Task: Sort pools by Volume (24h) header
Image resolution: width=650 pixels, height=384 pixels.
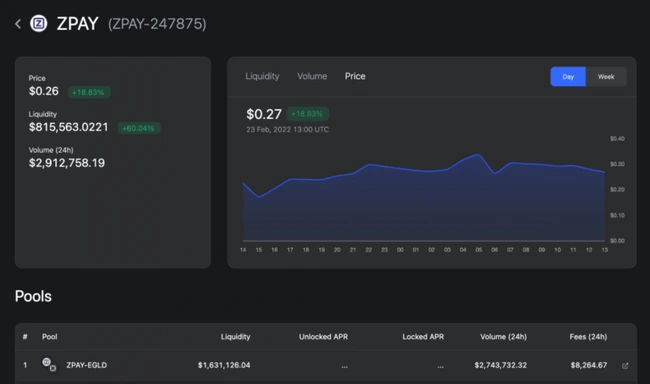Action: pyautogui.click(x=503, y=337)
